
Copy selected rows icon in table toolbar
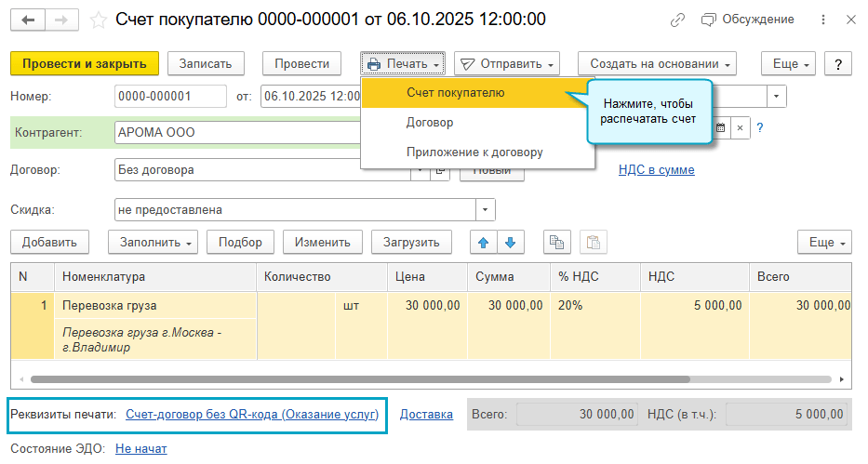click(x=556, y=242)
